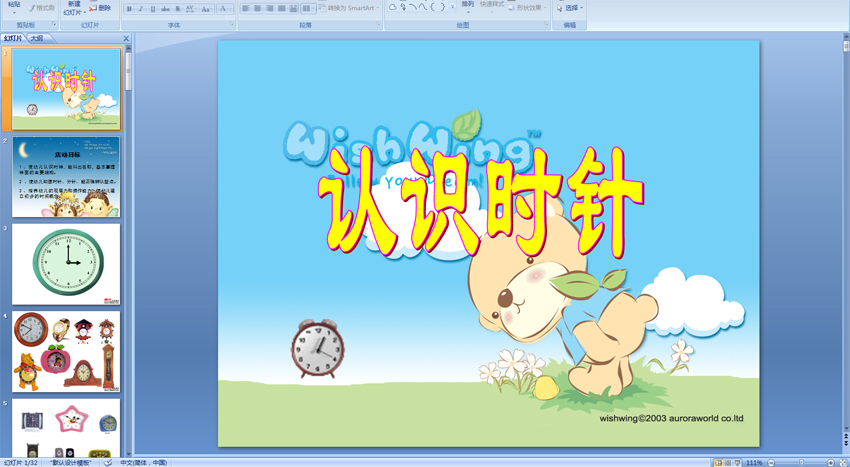The image size is (850, 467).
Task: Select the teddy bear picture on slide
Action: coord(564,298)
